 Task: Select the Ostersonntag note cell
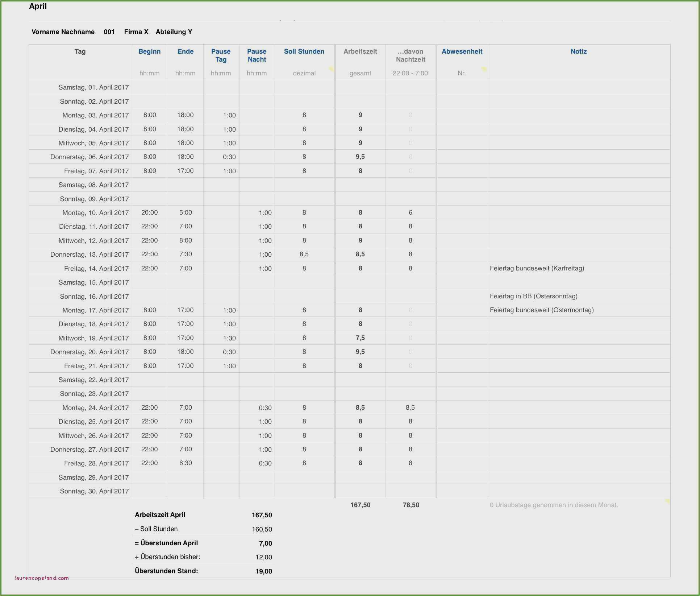(533, 296)
